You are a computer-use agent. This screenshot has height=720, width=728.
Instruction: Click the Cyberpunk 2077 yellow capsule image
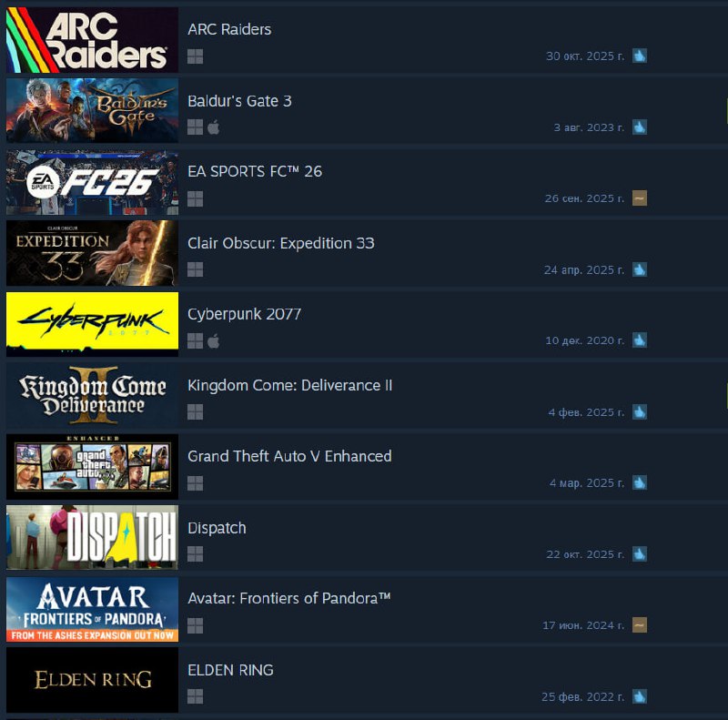[92, 324]
